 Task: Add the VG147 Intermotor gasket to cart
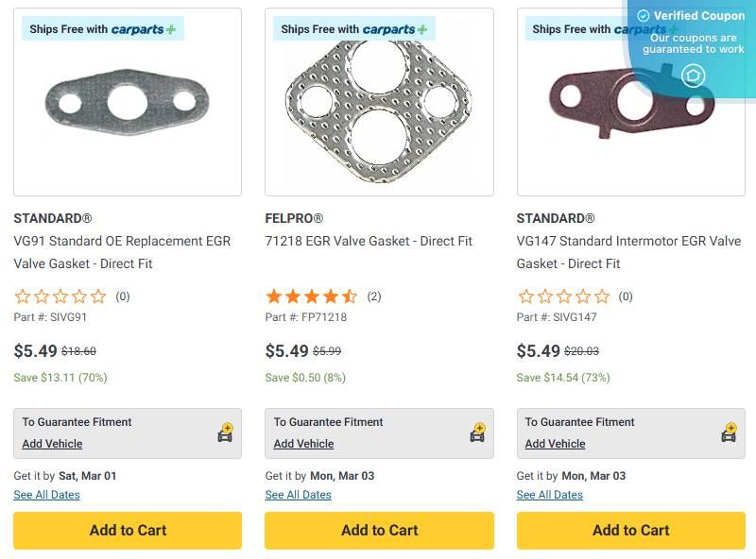pos(630,531)
